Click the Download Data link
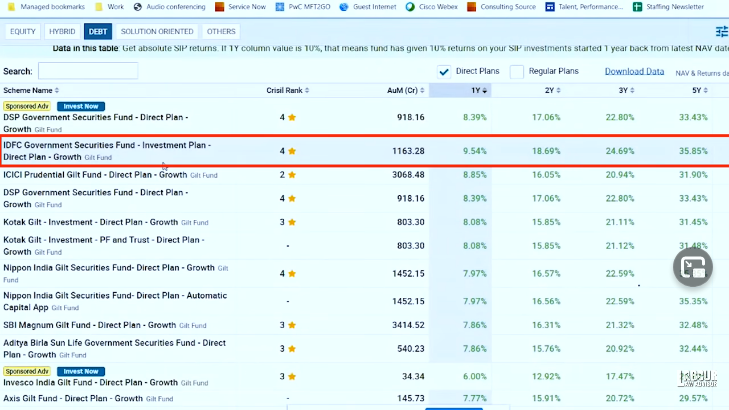The height and width of the screenshot is (410, 729). click(x=634, y=71)
